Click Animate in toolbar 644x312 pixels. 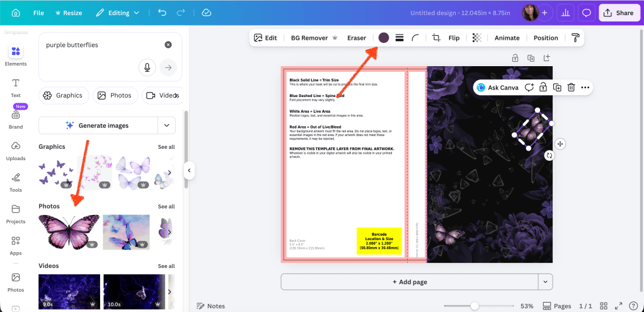tap(507, 38)
